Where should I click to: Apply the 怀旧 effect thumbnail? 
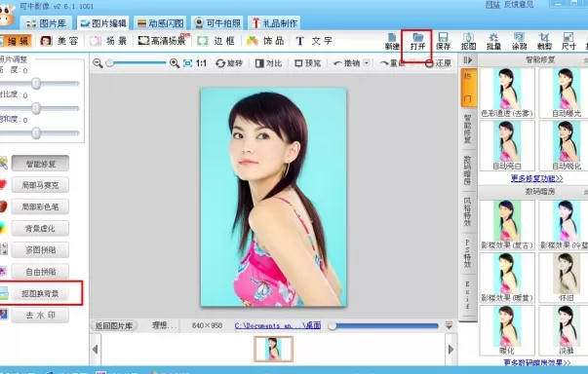566,277
